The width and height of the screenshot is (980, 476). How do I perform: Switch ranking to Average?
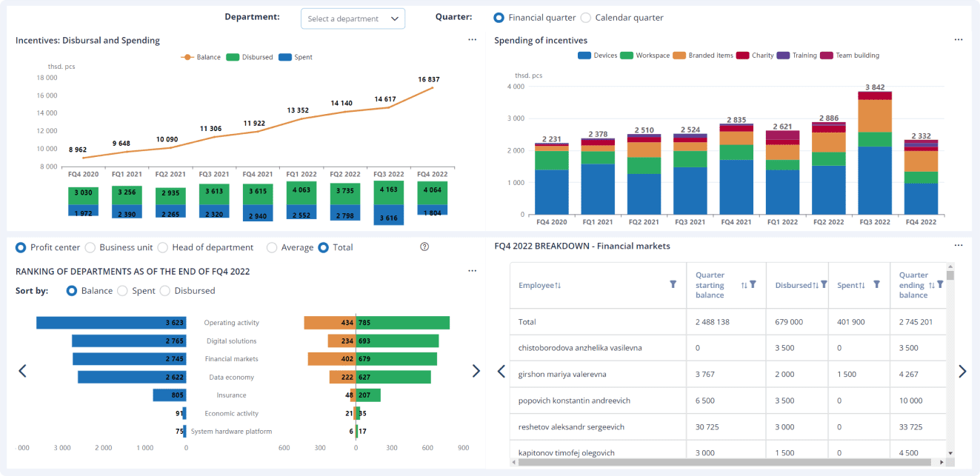pos(272,247)
